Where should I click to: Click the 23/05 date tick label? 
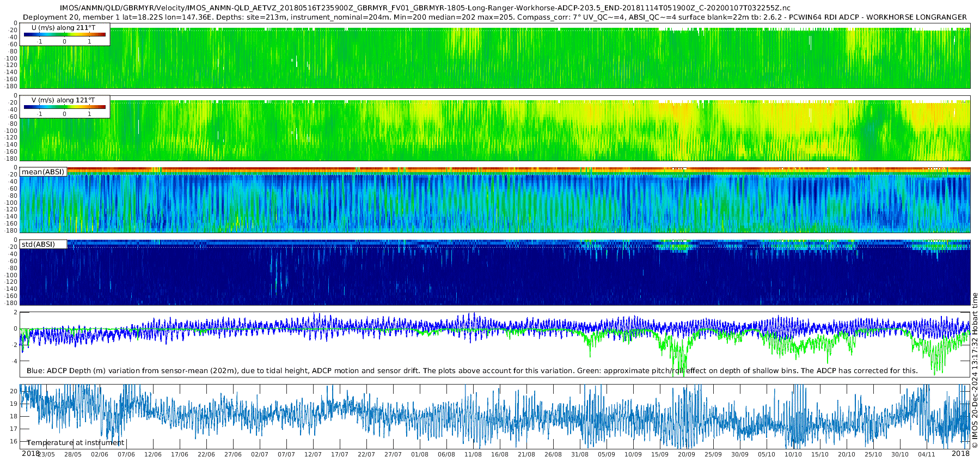click(46, 454)
